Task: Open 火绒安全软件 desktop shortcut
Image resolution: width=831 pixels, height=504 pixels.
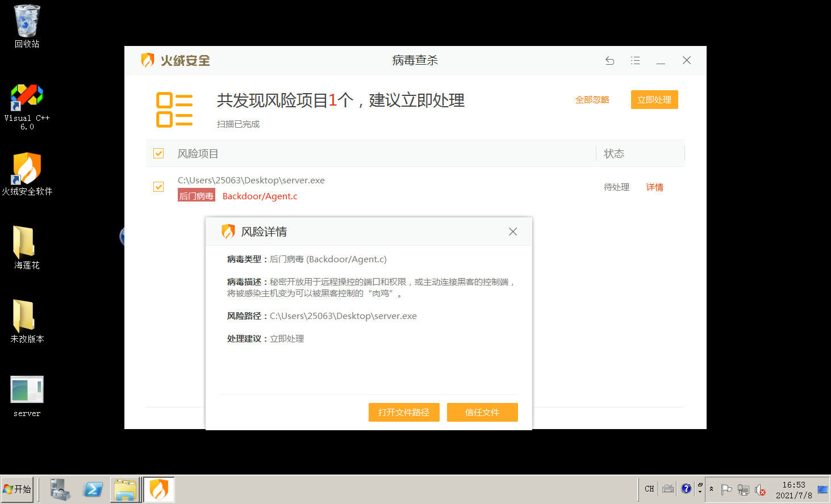Action: point(27,174)
